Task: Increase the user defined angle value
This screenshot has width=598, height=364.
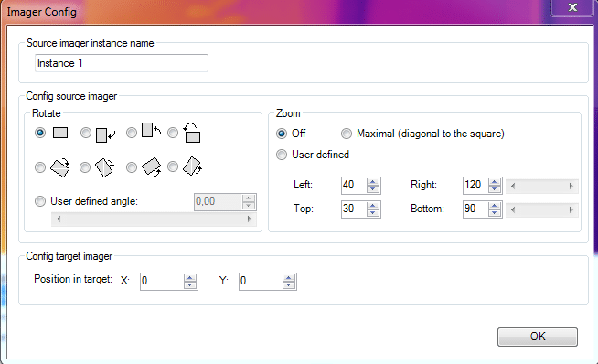Action: (x=249, y=198)
